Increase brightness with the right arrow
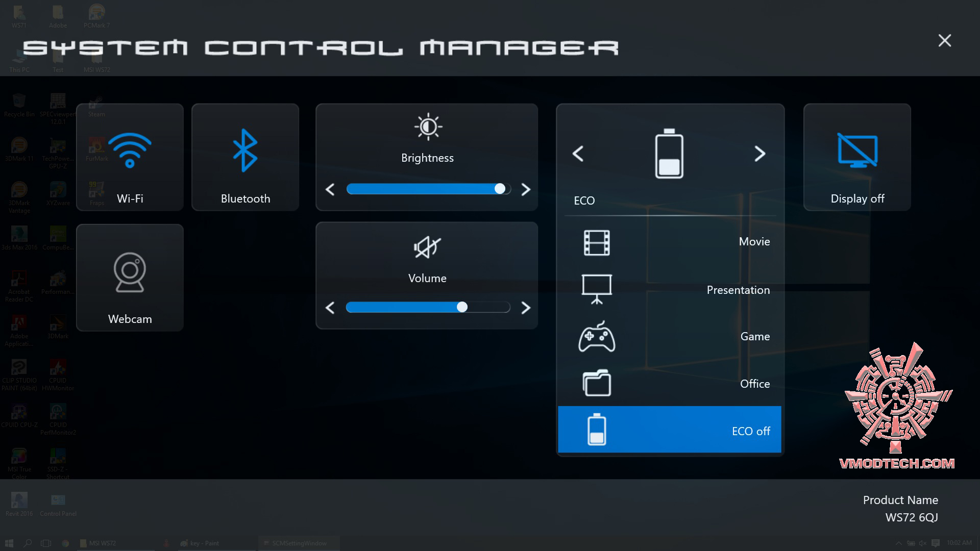Viewport: 980px width, 551px height. (526, 190)
